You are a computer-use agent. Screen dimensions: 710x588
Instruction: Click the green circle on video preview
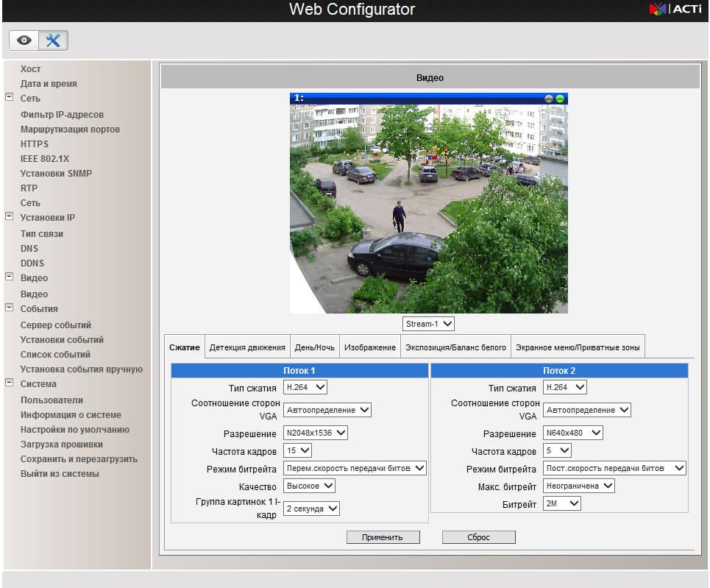point(560,99)
